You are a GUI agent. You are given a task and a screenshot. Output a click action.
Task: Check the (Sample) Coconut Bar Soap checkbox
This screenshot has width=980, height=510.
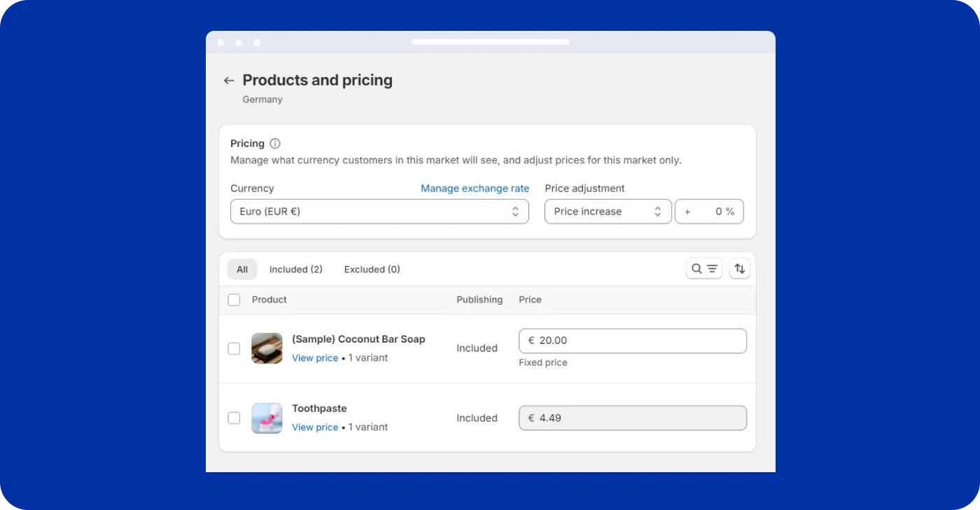[x=234, y=348]
